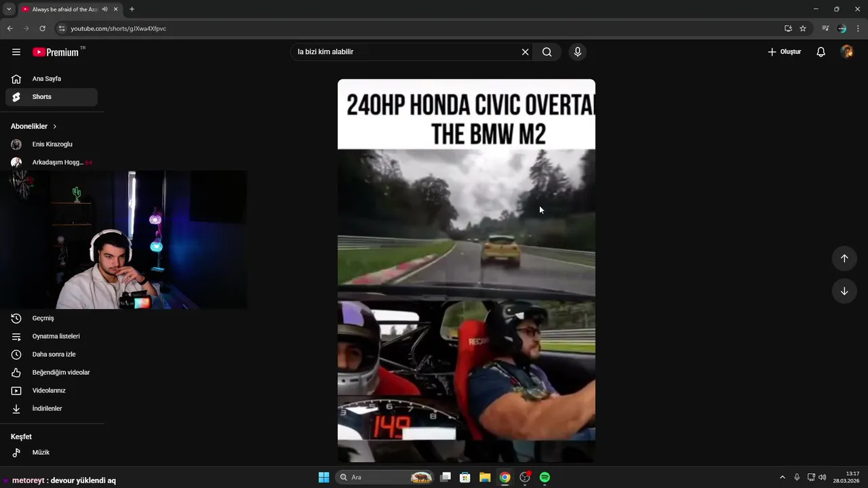Go to Ana Sayfa in the sidebar
The image size is (868, 488).
click(x=52, y=79)
